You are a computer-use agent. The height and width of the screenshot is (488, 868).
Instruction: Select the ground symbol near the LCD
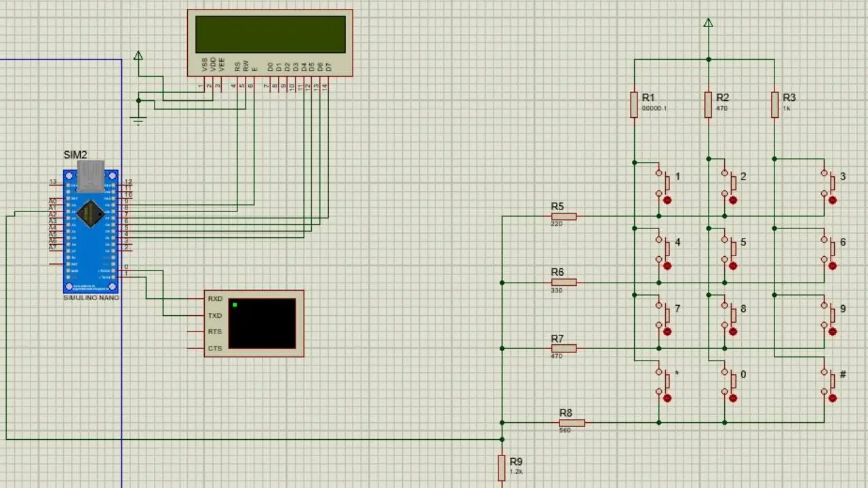(138, 121)
